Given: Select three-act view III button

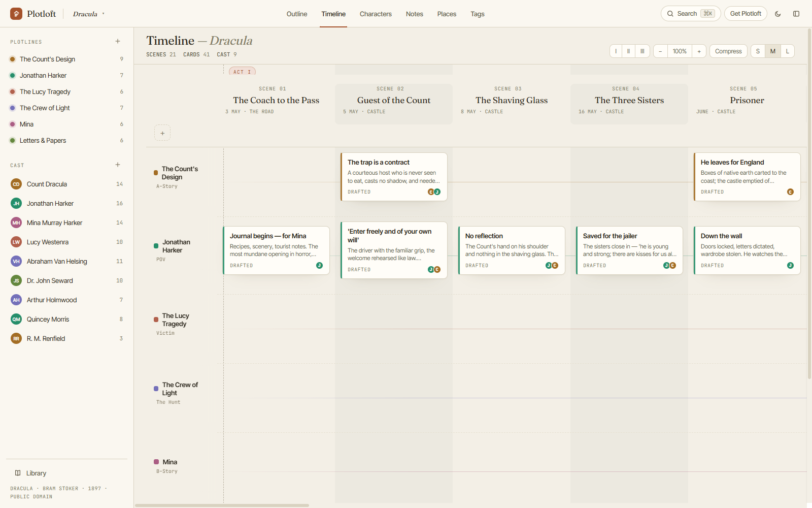Looking at the screenshot, I should coord(642,51).
